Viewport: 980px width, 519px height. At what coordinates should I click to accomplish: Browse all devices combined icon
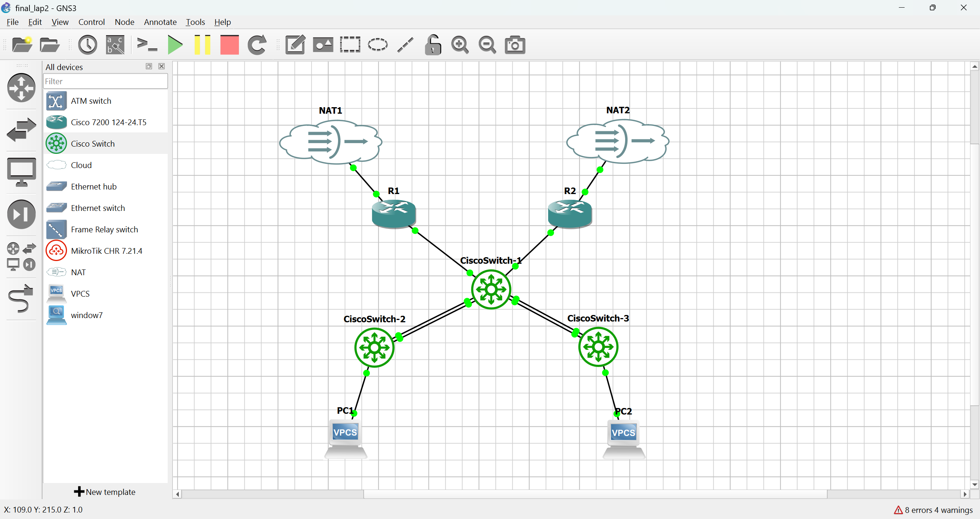[21, 257]
